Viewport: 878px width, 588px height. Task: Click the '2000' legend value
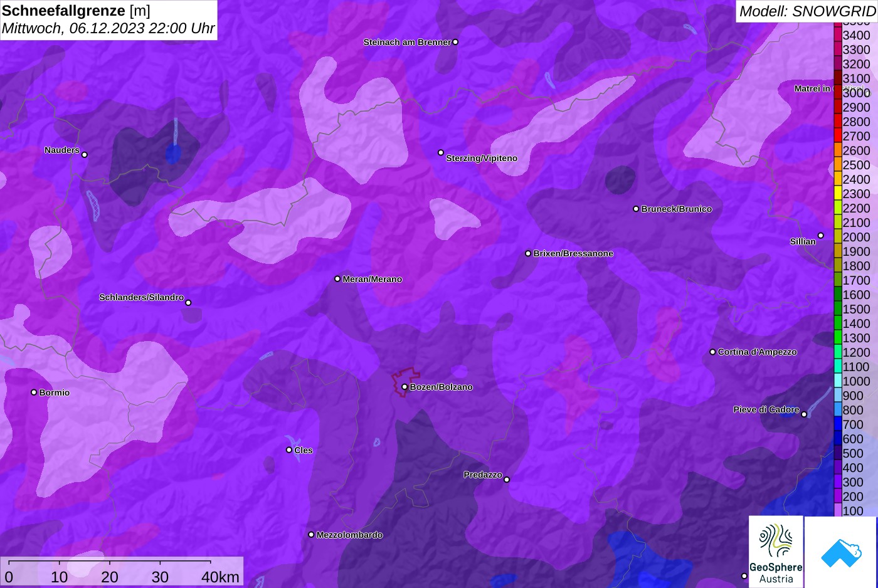point(856,237)
